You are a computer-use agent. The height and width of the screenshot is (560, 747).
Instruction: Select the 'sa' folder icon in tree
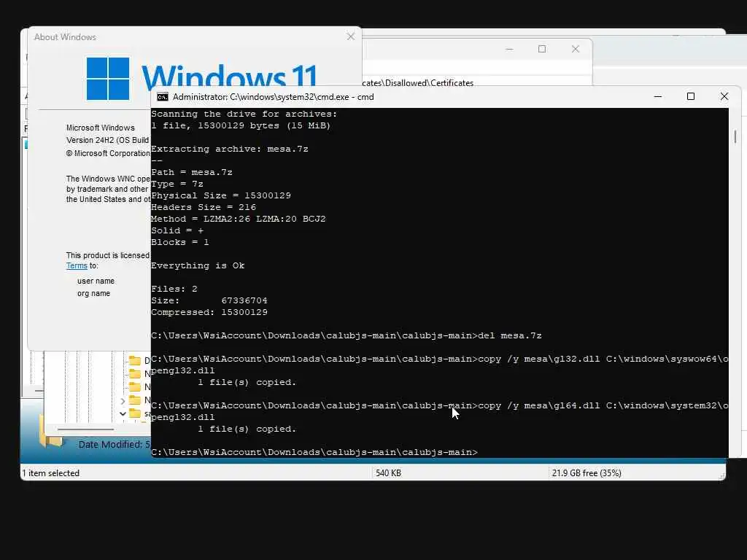coord(135,413)
